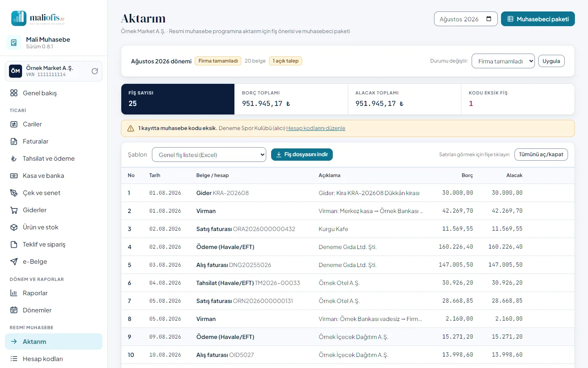This screenshot has height=368, width=588.
Task: Follow the Hesap kodlarını düzenle link
Action: pos(316,128)
